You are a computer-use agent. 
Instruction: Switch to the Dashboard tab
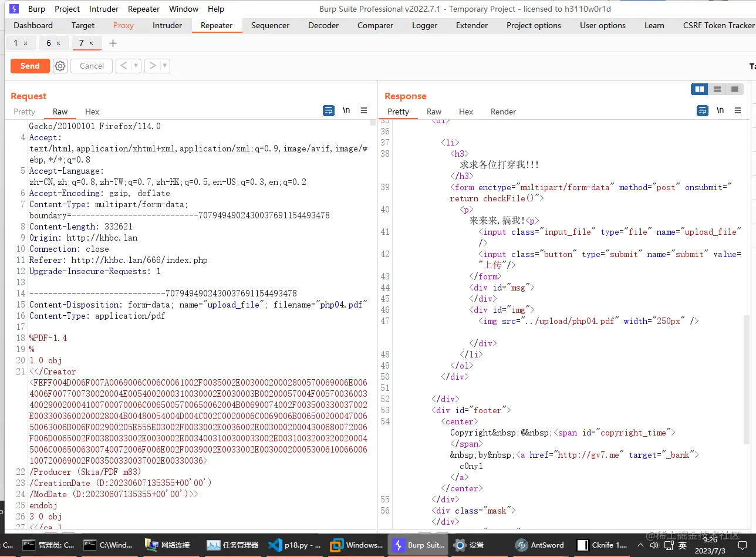point(33,25)
